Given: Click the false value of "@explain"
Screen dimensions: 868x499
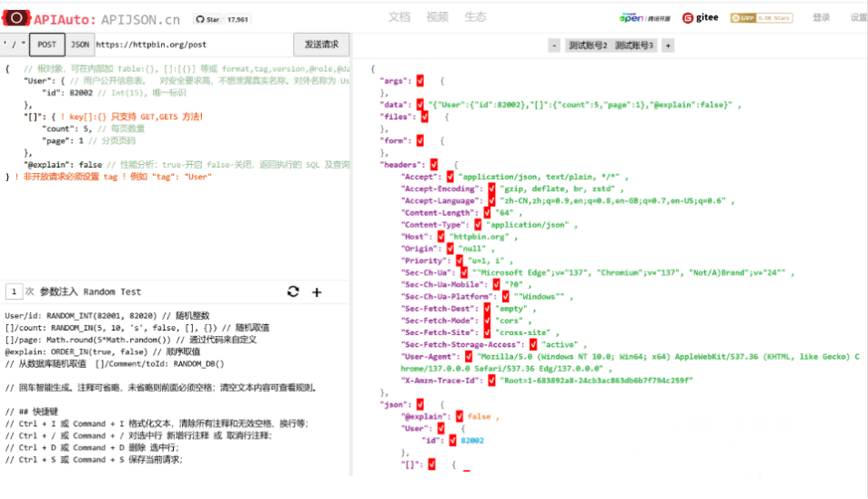Looking at the screenshot, I should (x=479, y=416).
